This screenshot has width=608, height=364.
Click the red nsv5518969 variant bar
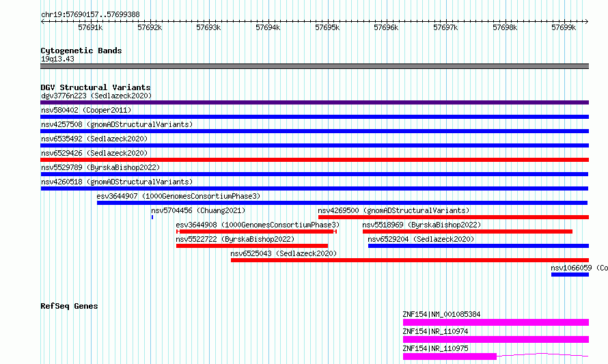click(468, 232)
